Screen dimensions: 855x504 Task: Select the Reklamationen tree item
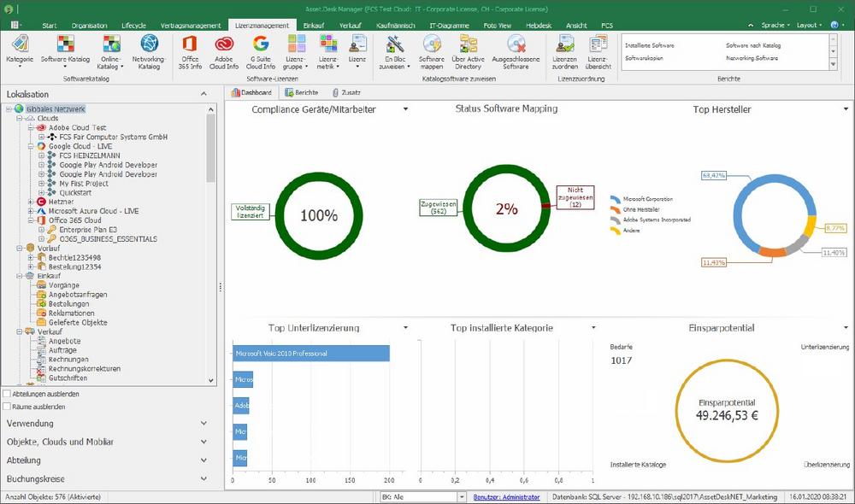coord(72,313)
